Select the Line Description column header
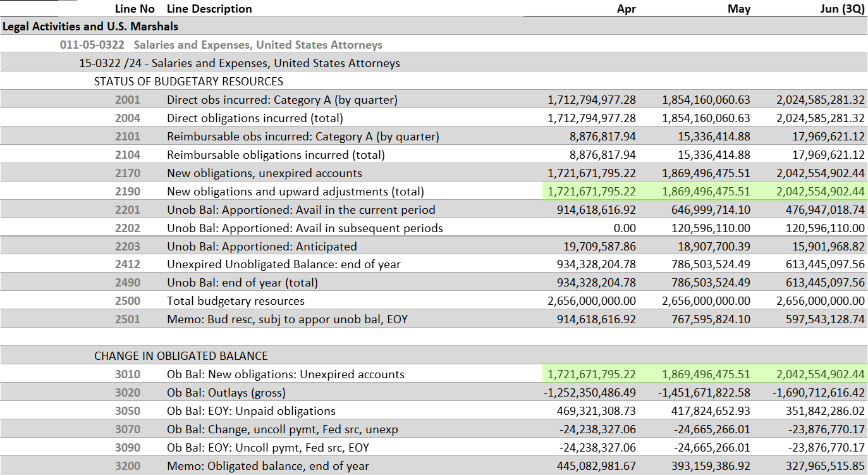Viewport: 868px width, 475px height. coord(209,9)
